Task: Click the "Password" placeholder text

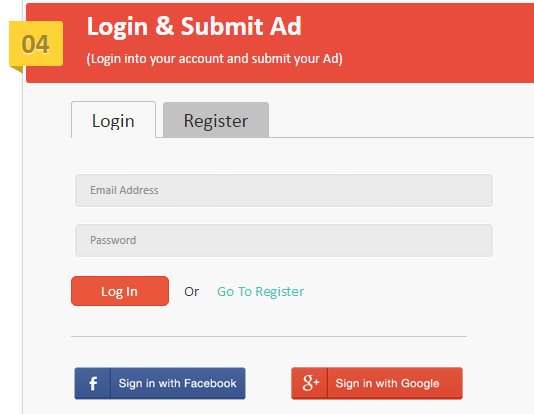Action: (x=113, y=240)
